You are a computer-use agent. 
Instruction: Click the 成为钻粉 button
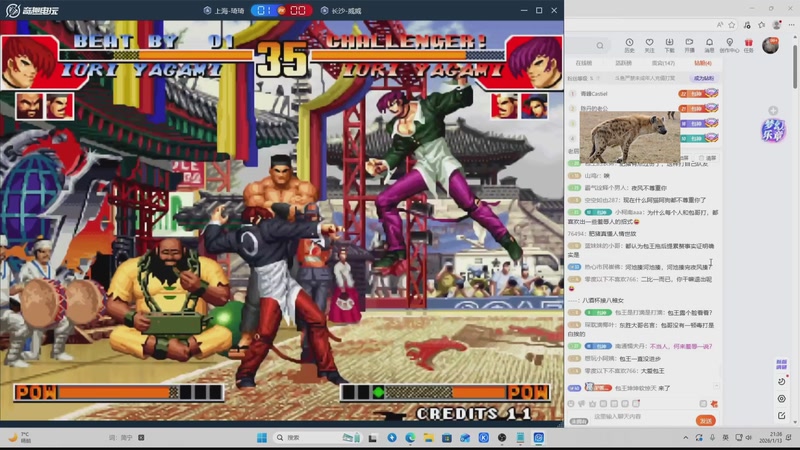tap(704, 78)
